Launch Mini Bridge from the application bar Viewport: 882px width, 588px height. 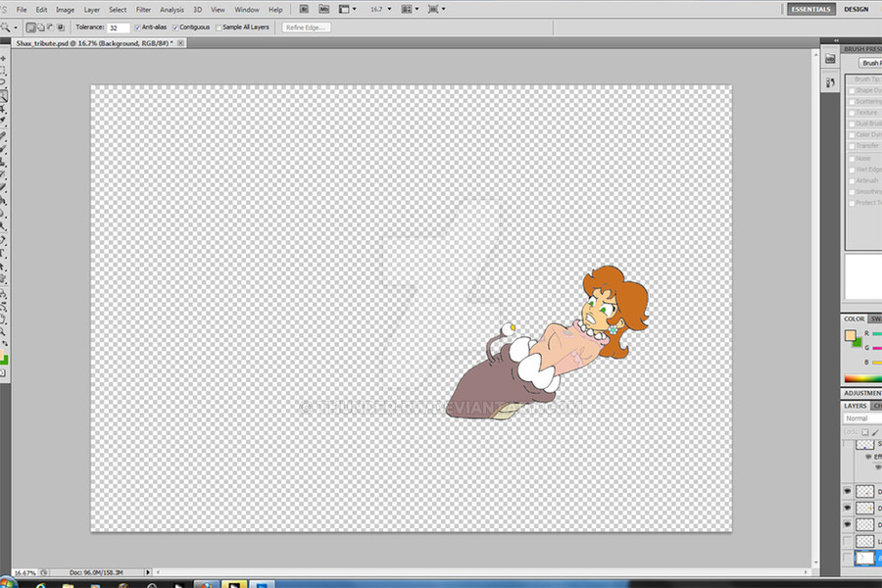tap(324, 9)
